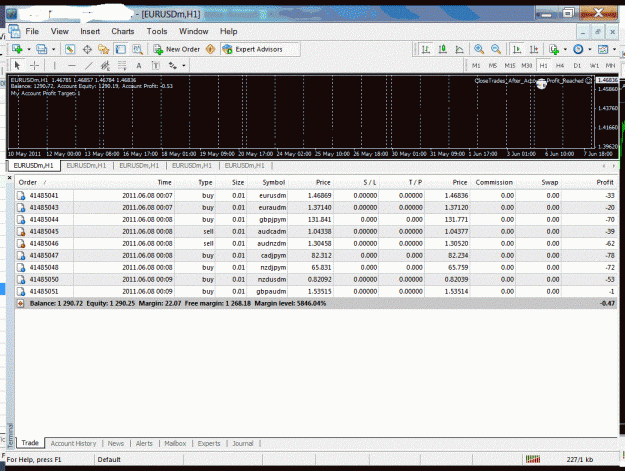625x471 pixels.
Task: Select order 41485044 gbpjpym row
Action: (316, 220)
